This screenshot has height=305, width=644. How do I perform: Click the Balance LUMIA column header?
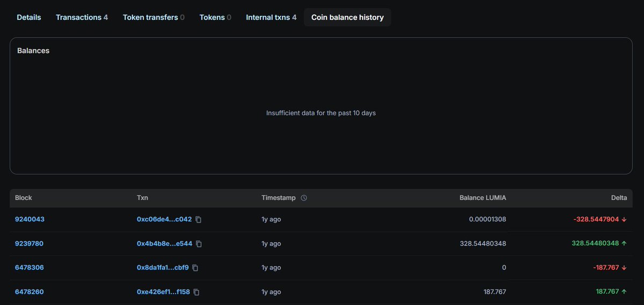(482, 198)
